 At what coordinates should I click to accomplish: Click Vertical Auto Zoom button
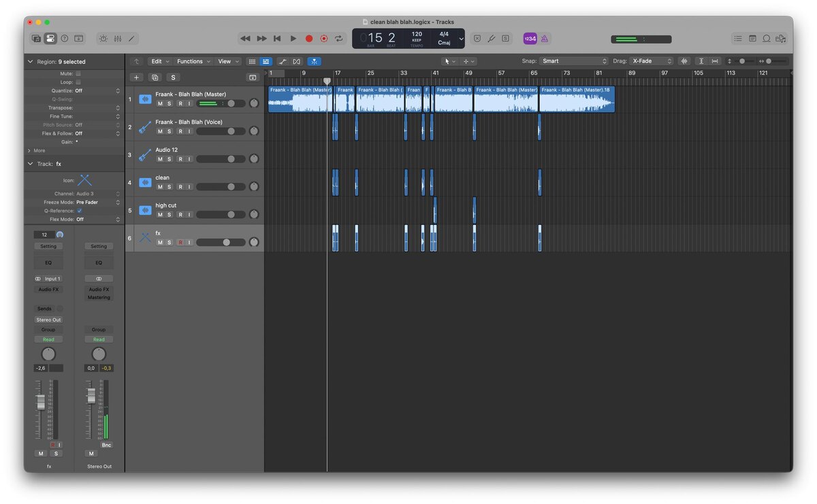[701, 61]
